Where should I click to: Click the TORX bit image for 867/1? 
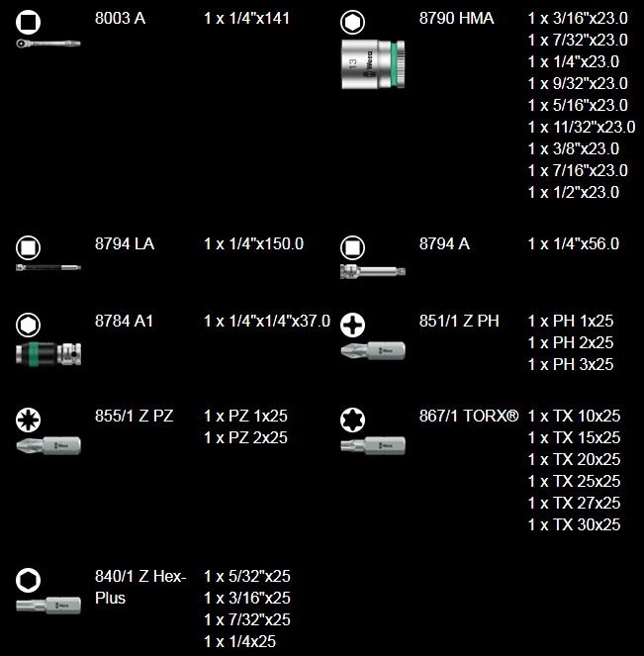373,445
